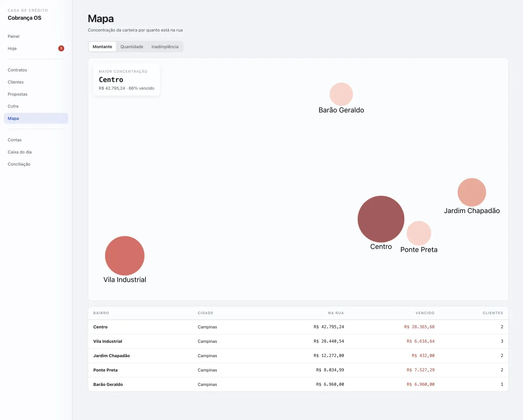Go to Caixa do dia
The height and width of the screenshot is (420, 523).
point(36,152)
